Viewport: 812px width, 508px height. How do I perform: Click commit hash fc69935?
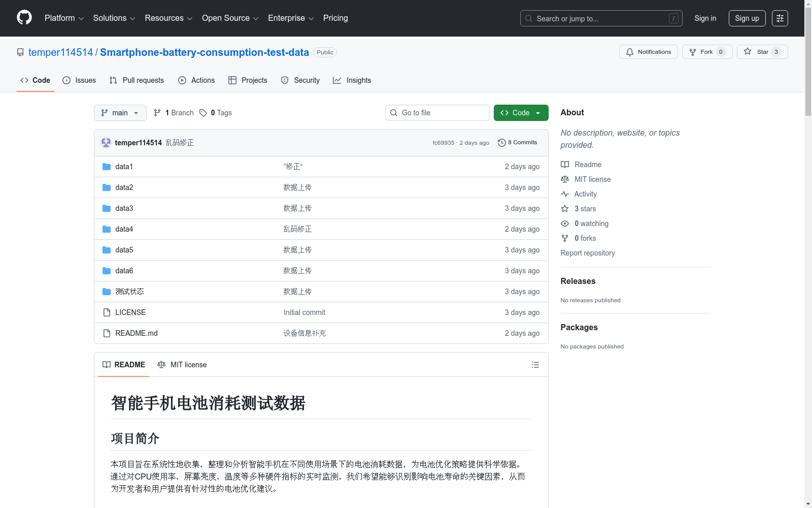(444, 143)
